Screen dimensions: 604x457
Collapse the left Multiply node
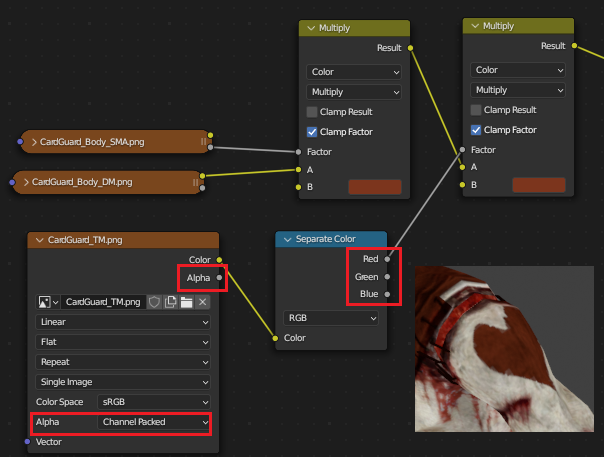click(311, 28)
